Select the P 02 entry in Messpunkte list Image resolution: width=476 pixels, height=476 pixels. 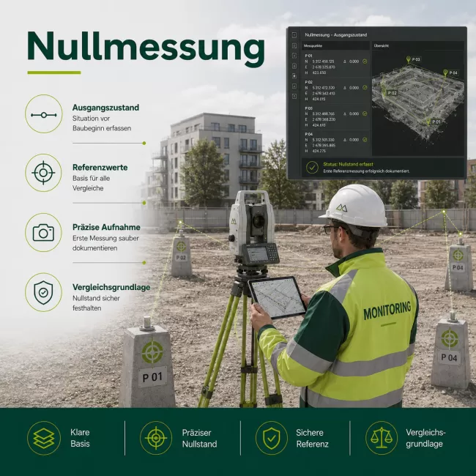coord(335,91)
